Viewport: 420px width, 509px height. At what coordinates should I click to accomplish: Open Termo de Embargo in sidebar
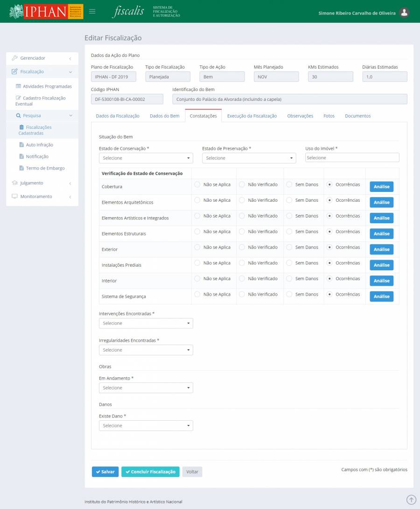click(x=45, y=168)
